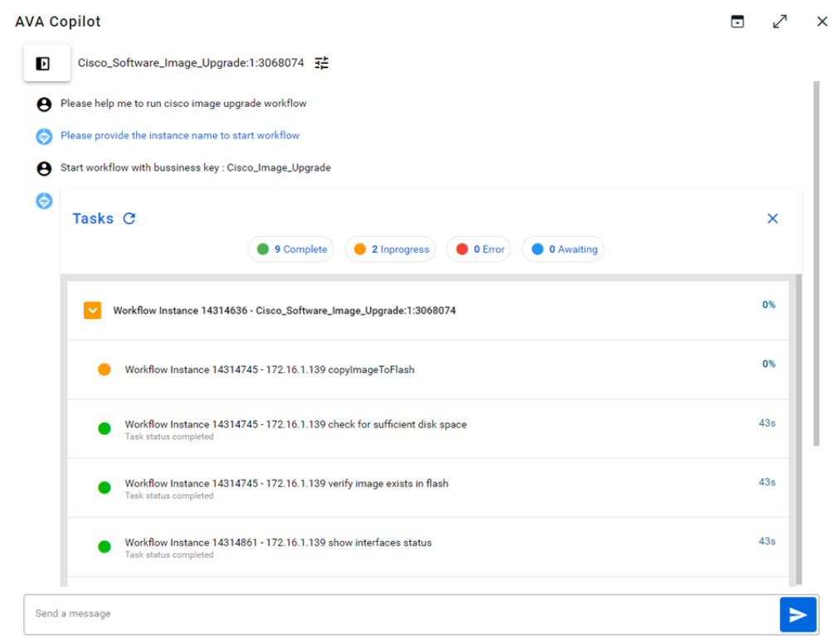Click the 0% progress of copyImageToFlash
This screenshot has height=638, width=840.
tap(769, 364)
